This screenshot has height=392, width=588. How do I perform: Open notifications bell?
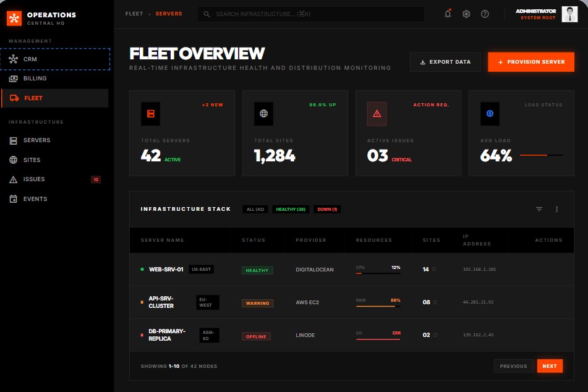(448, 14)
